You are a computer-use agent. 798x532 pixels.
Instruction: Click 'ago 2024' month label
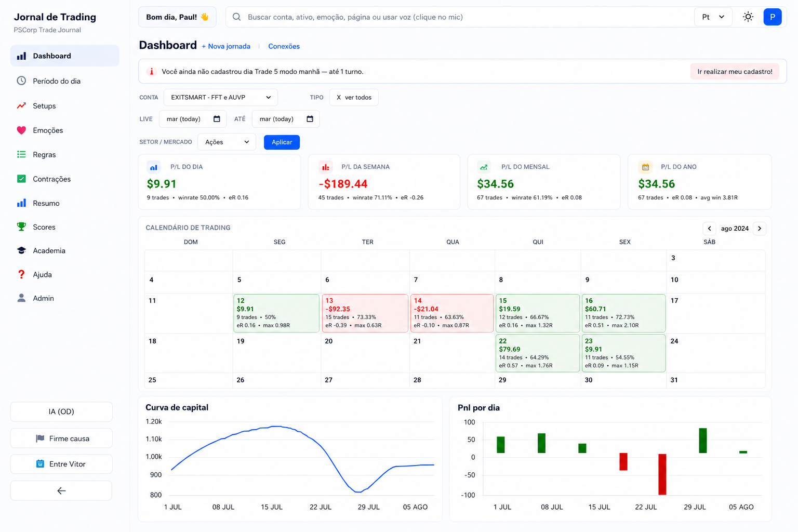pyautogui.click(x=735, y=229)
